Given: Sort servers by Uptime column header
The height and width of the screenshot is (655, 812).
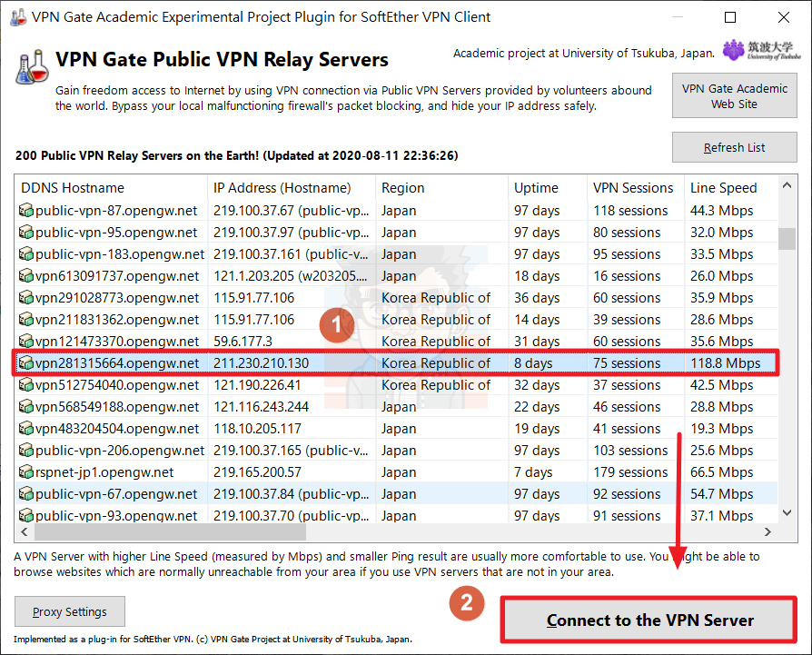Looking at the screenshot, I should click(x=548, y=187).
